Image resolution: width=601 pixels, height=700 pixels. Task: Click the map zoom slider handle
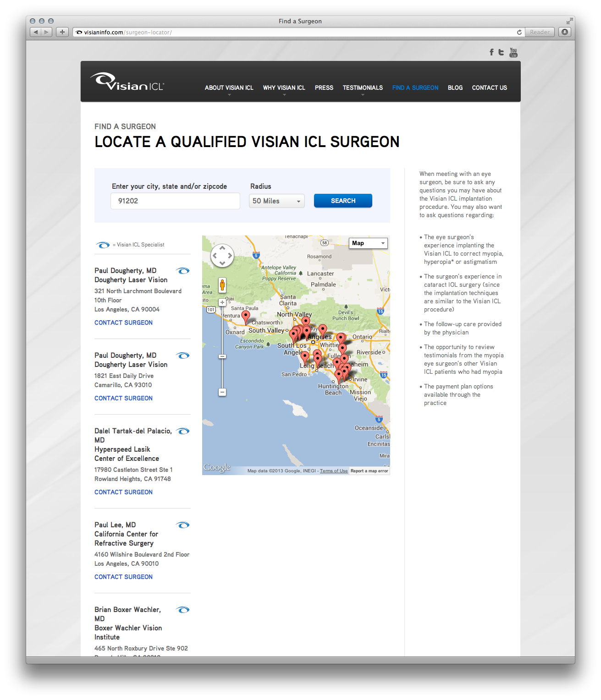pos(222,356)
